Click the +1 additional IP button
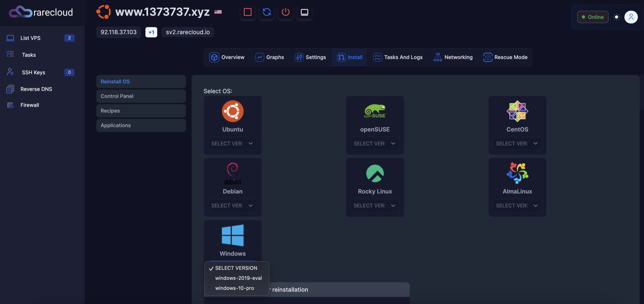 coord(151,32)
